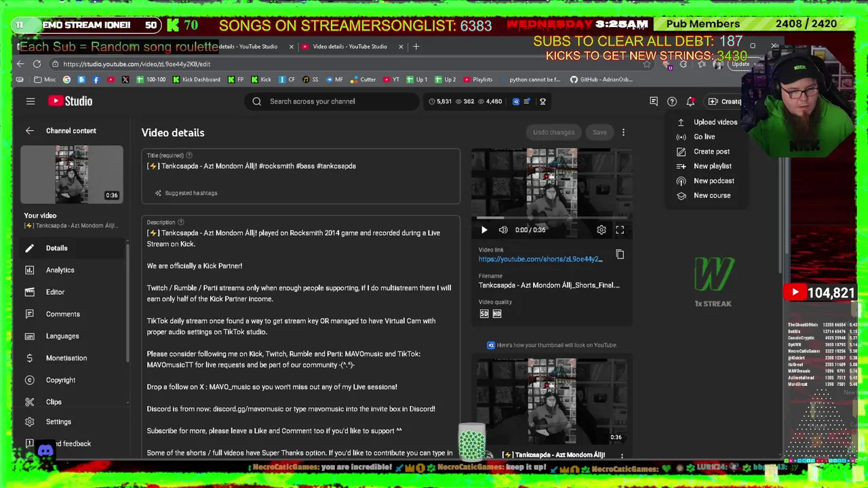Click the 0:36 thumbnail preview image

tap(552, 401)
